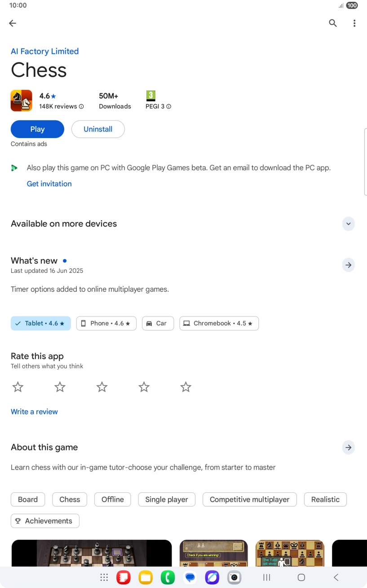Select the Offline tag chip
Viewport: 367px width, 588px height.
(x=112, y=499)
